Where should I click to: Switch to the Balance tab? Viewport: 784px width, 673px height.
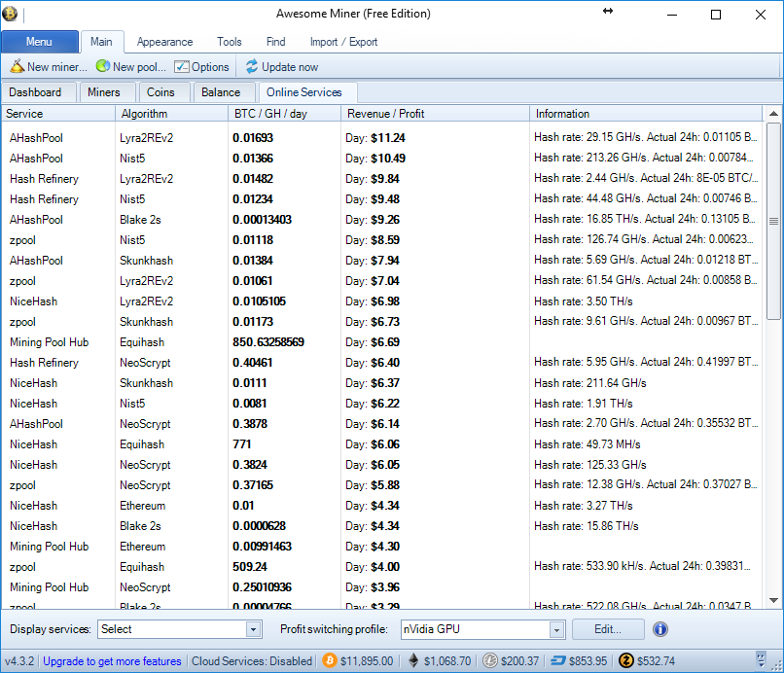coord(223,92)
